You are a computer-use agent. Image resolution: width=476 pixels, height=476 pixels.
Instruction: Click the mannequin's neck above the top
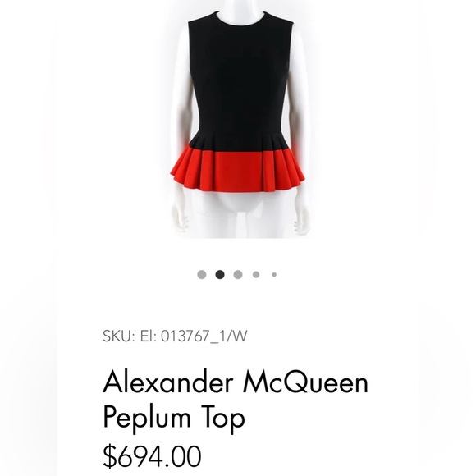pos(240,9)
